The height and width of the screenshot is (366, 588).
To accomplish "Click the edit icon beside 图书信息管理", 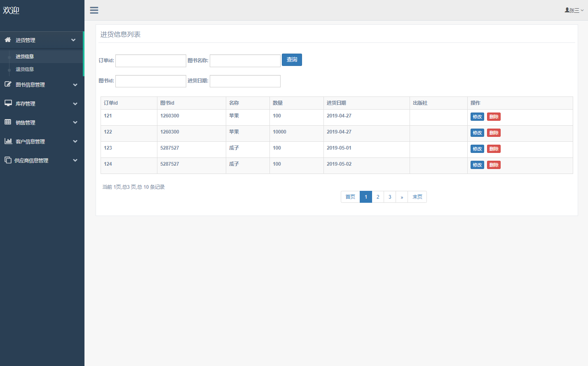I will pos(8,84).
